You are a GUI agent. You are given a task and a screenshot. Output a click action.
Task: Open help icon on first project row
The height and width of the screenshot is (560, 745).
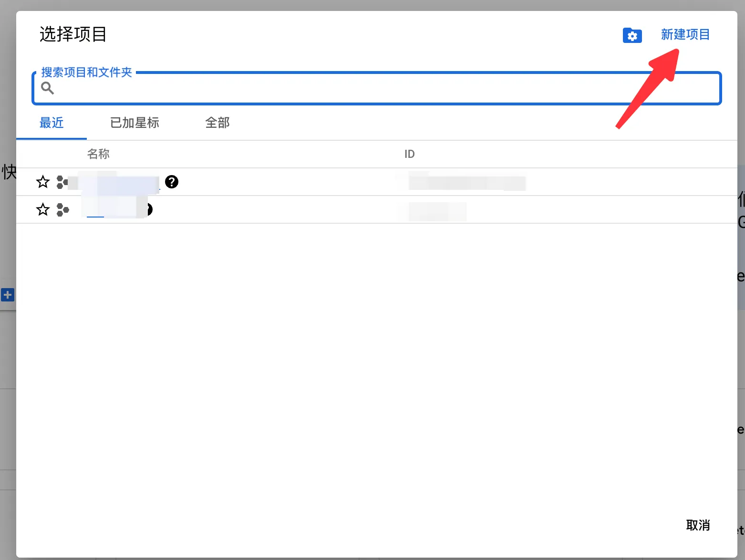(x=172, y=182)
